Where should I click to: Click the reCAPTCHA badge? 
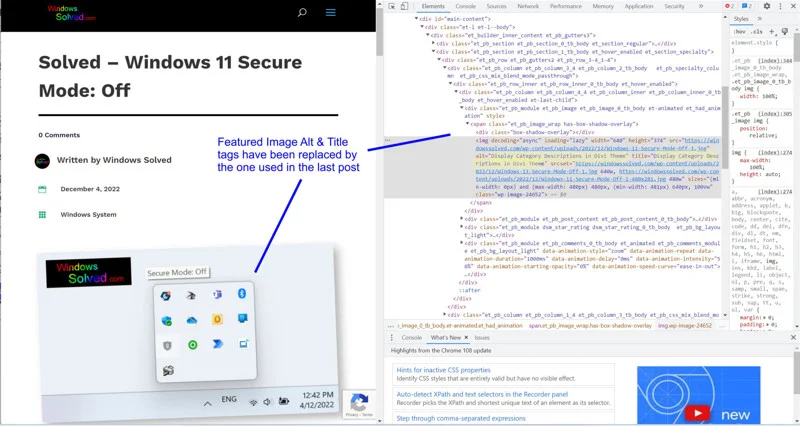tap(359, 405)
